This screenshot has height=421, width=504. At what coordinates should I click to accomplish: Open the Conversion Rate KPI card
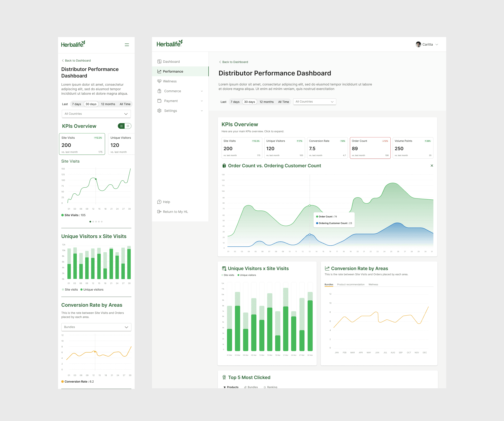point(327,148)
